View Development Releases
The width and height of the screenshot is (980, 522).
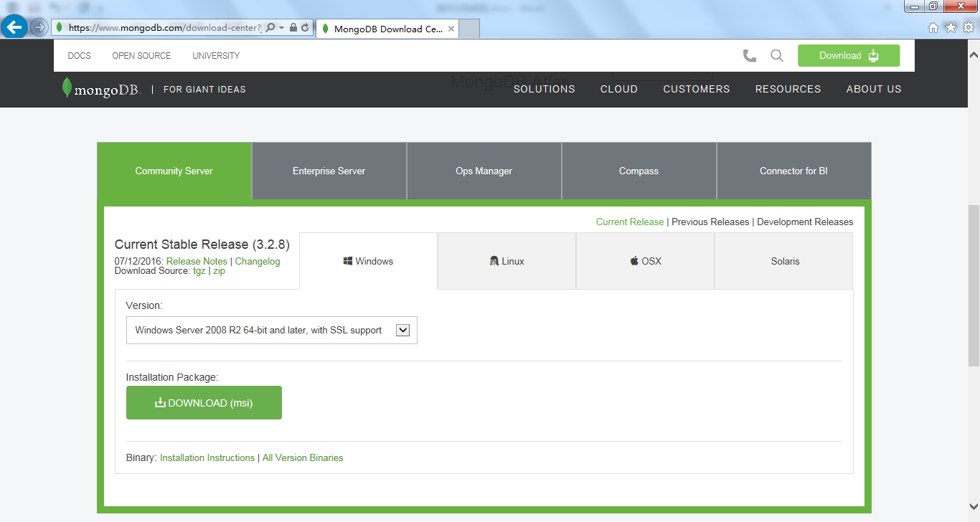pyautogui.click(x=805, y=222)
